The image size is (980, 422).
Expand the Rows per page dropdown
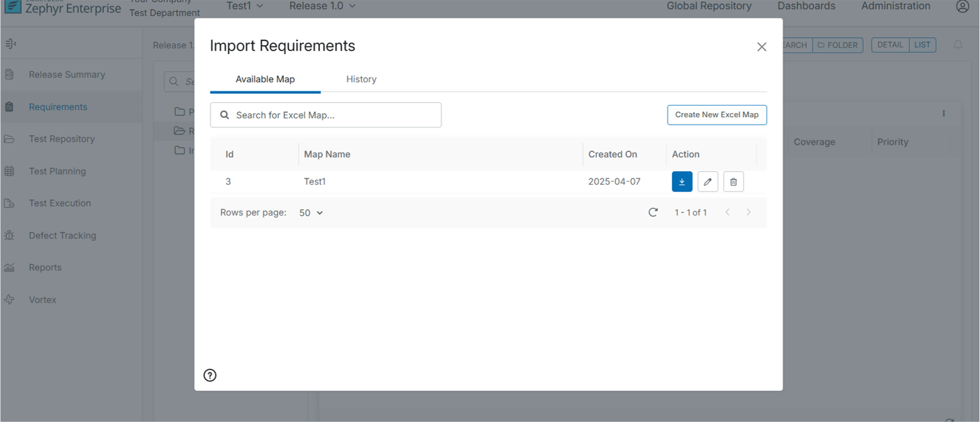(311, 212)
